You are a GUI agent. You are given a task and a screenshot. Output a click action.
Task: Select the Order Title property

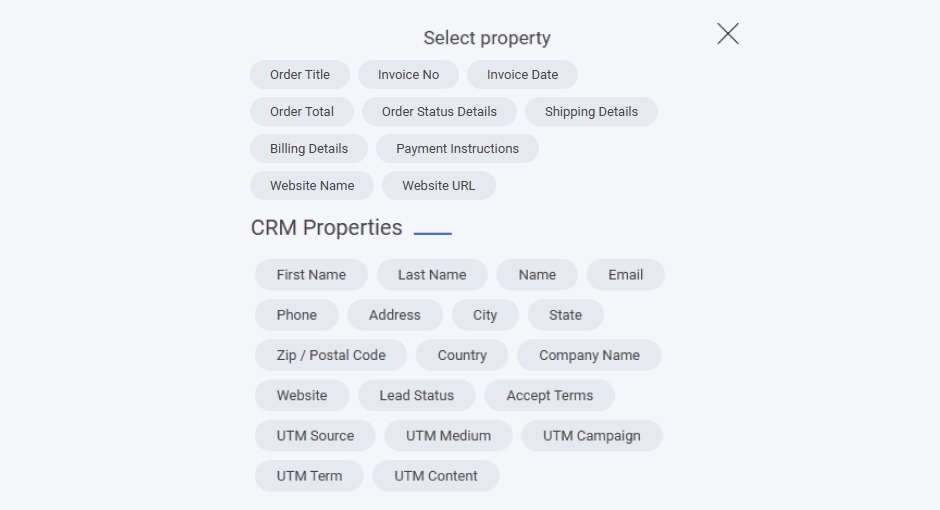click(300, 75)
